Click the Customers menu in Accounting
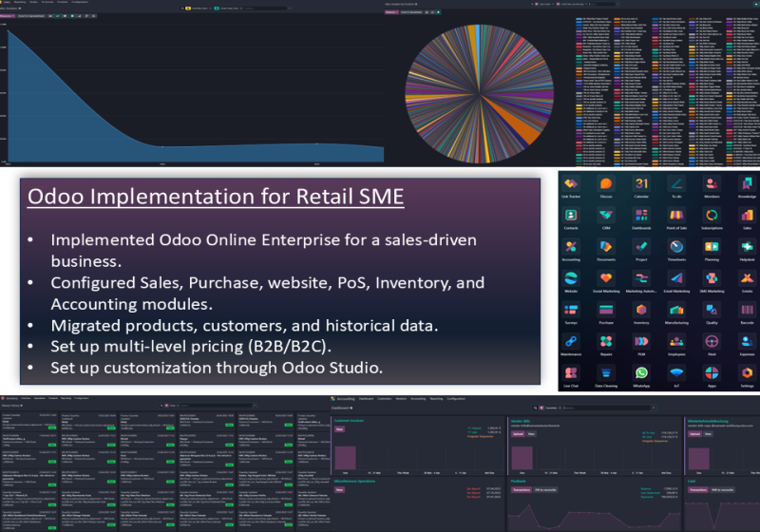Image resolution: width=760 pixels, height=532 pixels. click(383, 399)
